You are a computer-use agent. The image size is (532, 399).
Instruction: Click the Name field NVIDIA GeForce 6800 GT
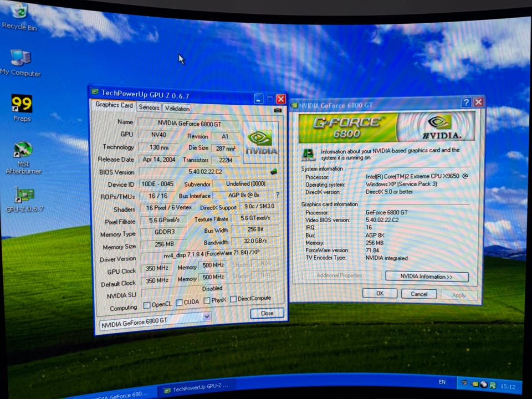[x=189, y=124]
